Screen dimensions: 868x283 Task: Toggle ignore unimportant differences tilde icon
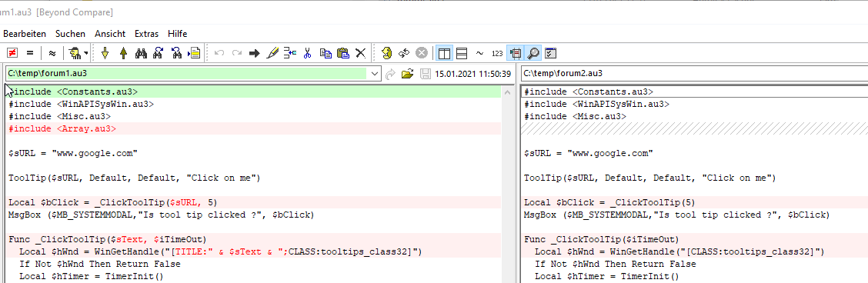[x=479, y=53]
